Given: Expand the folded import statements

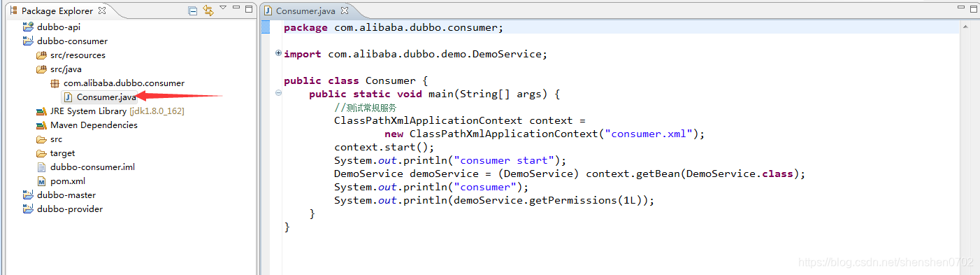Looking at the screenshot, I should coord(278,53).
